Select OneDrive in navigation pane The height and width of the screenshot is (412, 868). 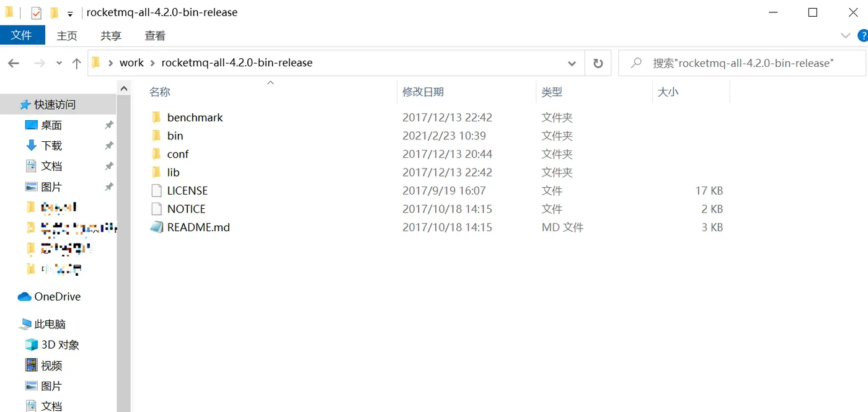(x=58, y=297)
